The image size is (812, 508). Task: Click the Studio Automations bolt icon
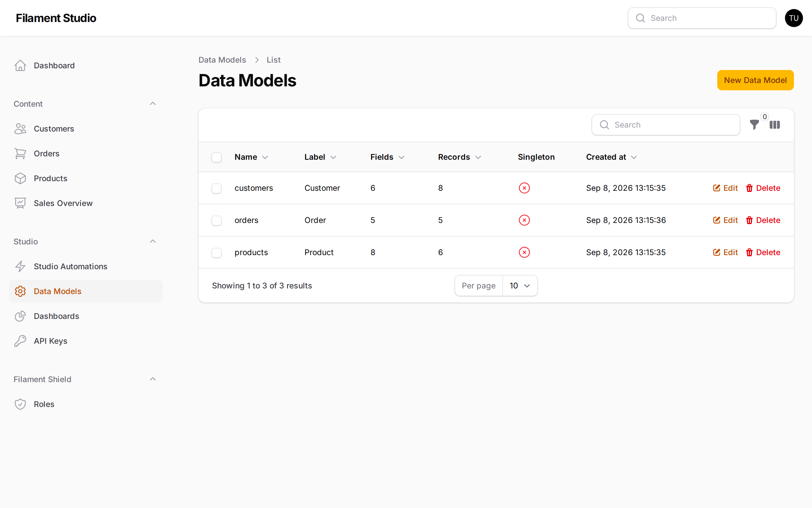pyautogui.click(x=20, y=266)
